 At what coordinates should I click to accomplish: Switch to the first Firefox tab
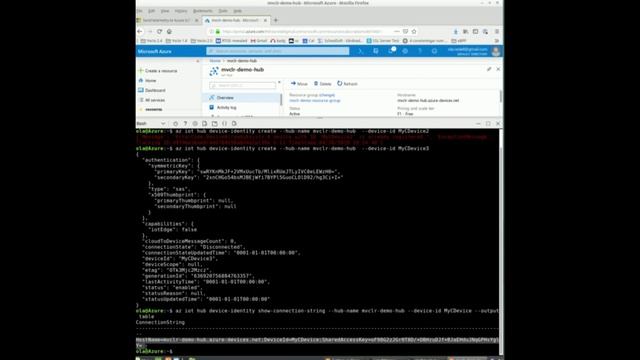click(168, 20)
